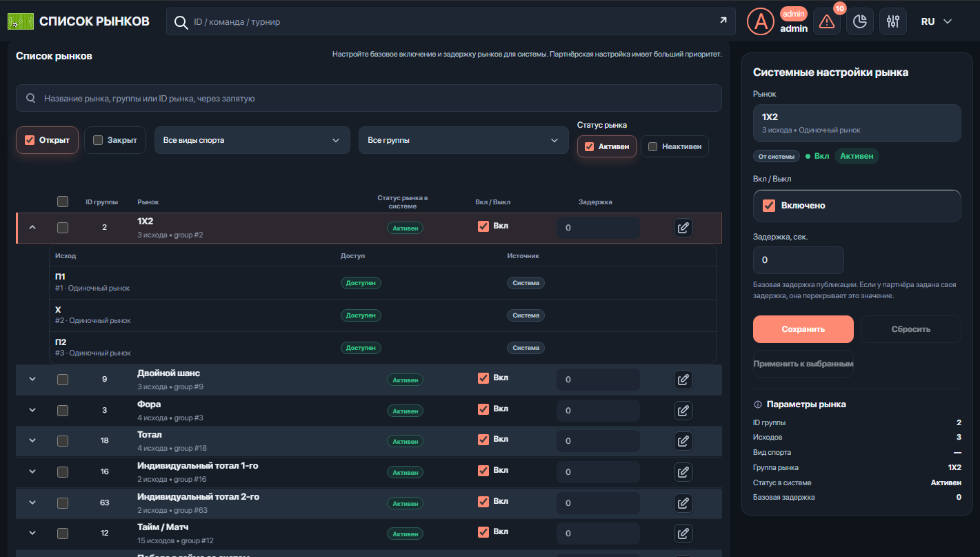The width and height of the screenshot is (980, 557).
Task: Click the От системы tag in settings panel
Action: pos(777,157)
